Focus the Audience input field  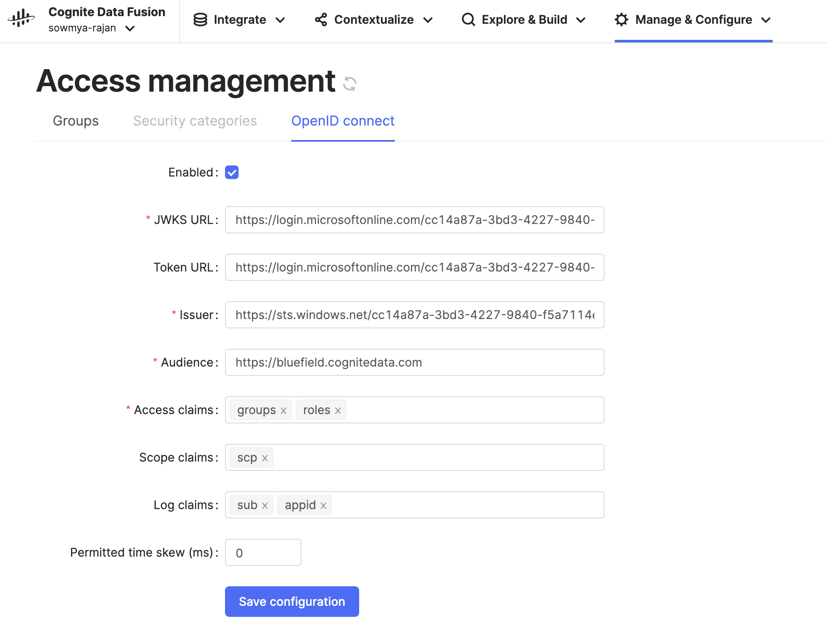coord(415,362)
